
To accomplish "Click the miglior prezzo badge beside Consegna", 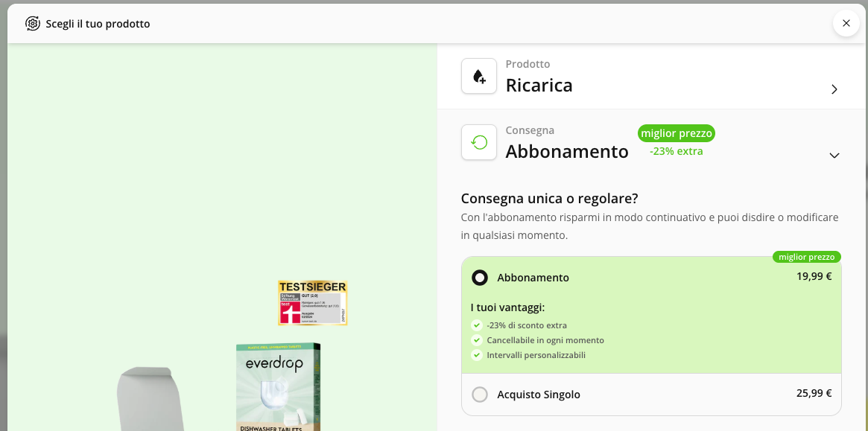I will (x=676, y=133).
